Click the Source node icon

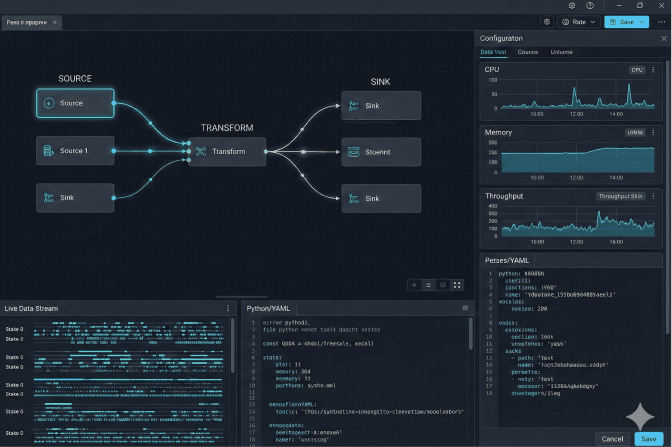point(47,103)
